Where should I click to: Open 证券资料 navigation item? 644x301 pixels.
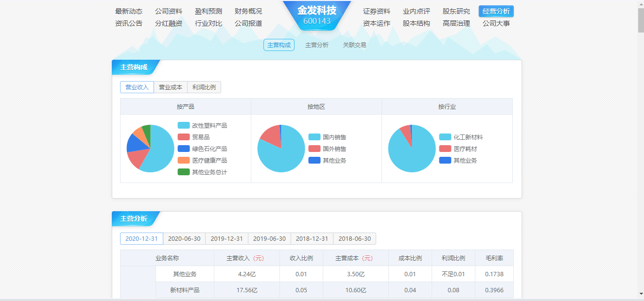377,11
